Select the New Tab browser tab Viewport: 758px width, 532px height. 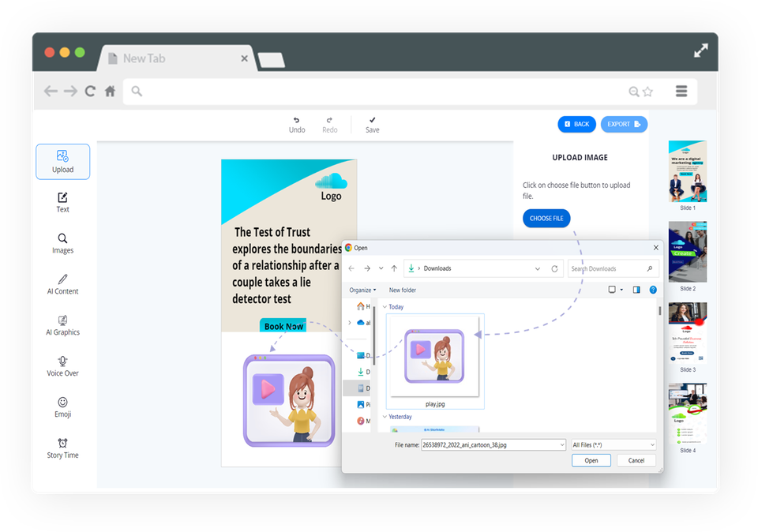click(176, 58)
